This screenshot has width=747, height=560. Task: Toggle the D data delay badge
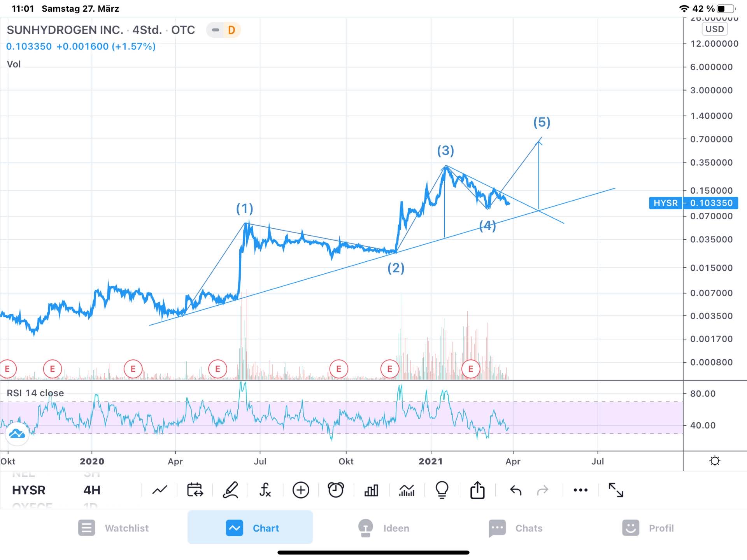tap(231, 30)
